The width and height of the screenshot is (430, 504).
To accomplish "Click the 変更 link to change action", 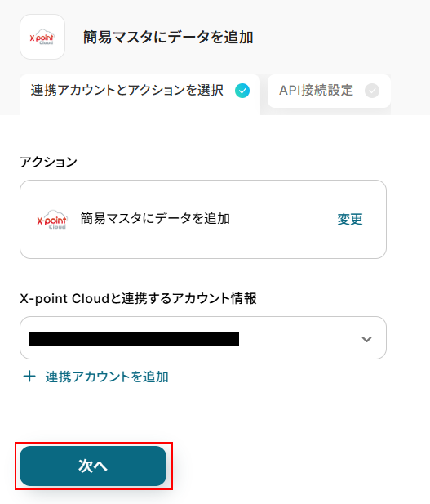I will [350, 219].
